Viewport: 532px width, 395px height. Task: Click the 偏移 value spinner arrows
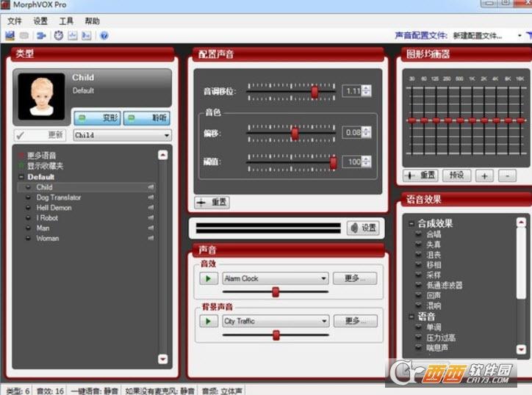pyautogui.click(x=367, y=132)
